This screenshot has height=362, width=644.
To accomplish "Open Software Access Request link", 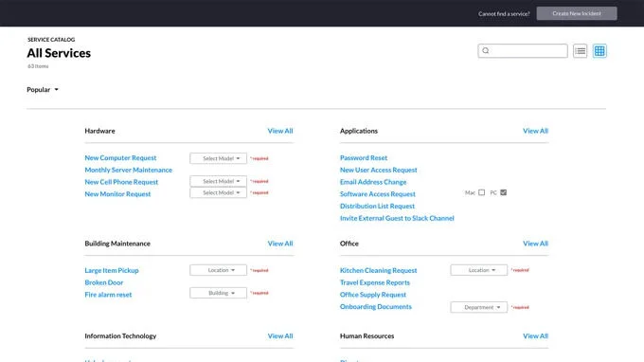I will (x=378, y=194).
